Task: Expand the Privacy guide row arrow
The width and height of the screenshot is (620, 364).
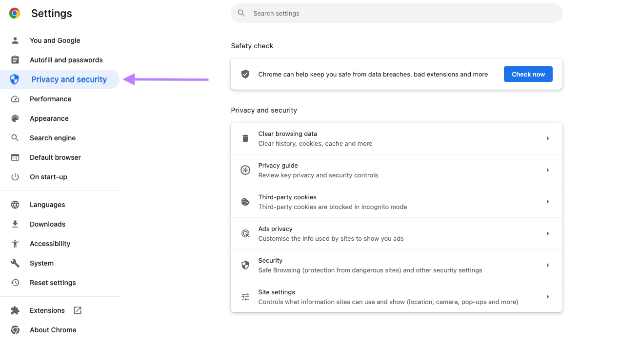Action: pyautogui.click(x=548, y=170)
